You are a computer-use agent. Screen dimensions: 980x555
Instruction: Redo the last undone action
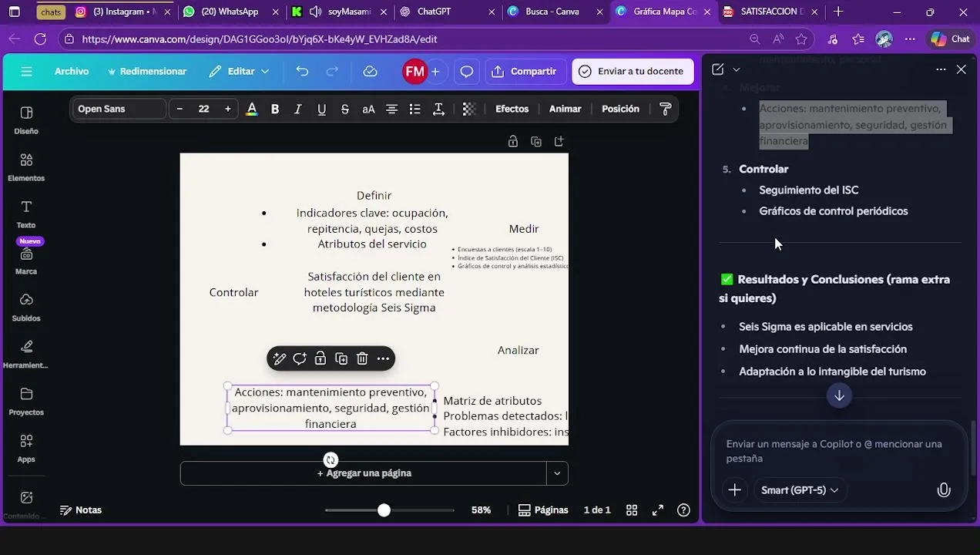click(x=332, y=71)
